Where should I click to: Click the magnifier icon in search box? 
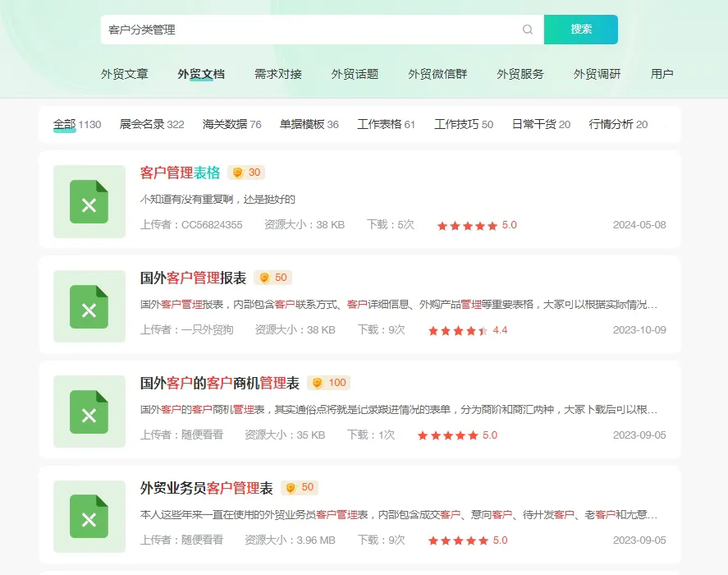pos(528,30)
